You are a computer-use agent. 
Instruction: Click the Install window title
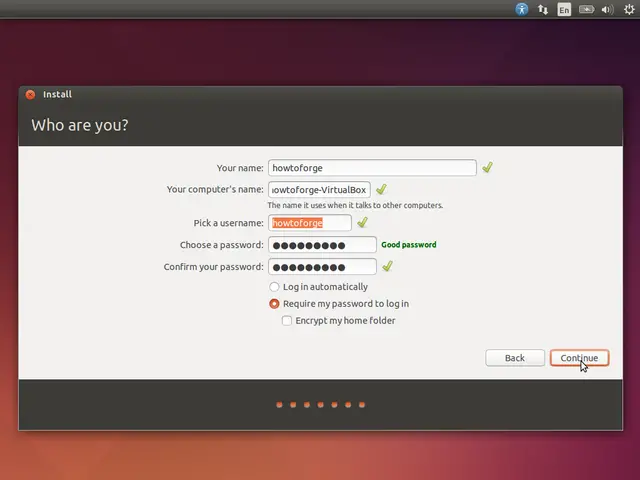(x=58, y=95)
